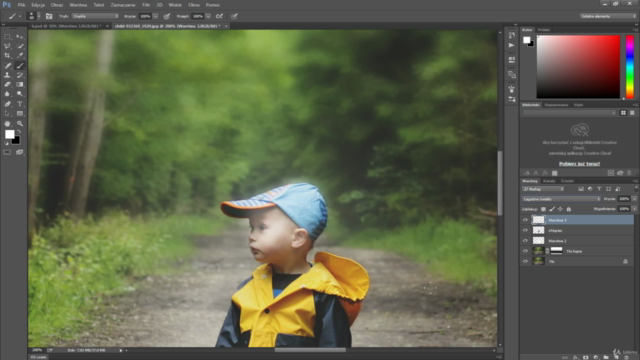Select the Dodge tool
640x360 pixels.
(x=20, y=94)
